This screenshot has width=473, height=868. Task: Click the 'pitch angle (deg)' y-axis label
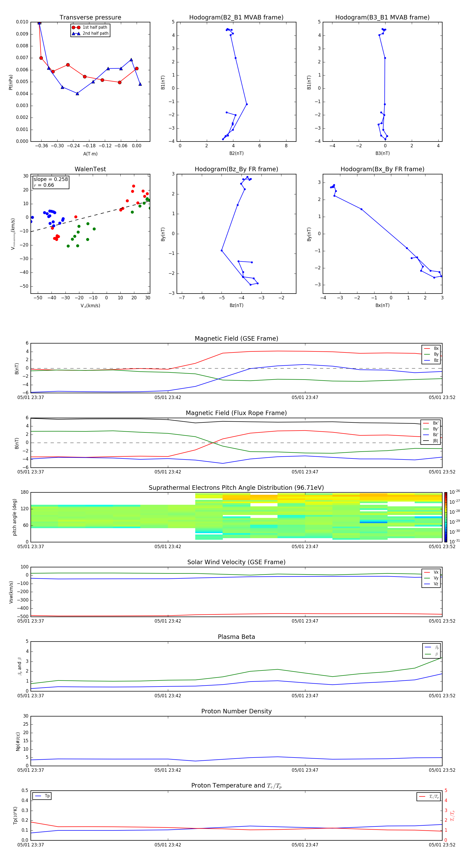(14, 517)
